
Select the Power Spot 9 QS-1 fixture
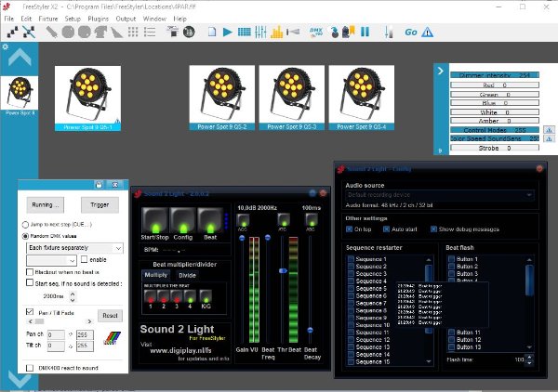coord(89,98)
